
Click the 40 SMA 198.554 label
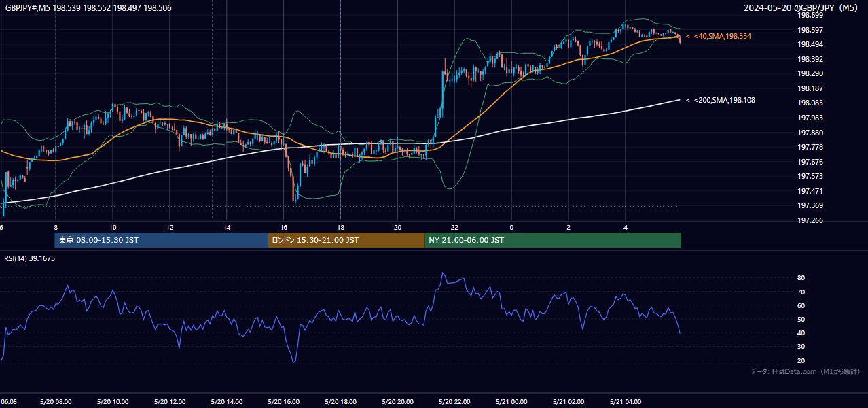pos(719,36)
